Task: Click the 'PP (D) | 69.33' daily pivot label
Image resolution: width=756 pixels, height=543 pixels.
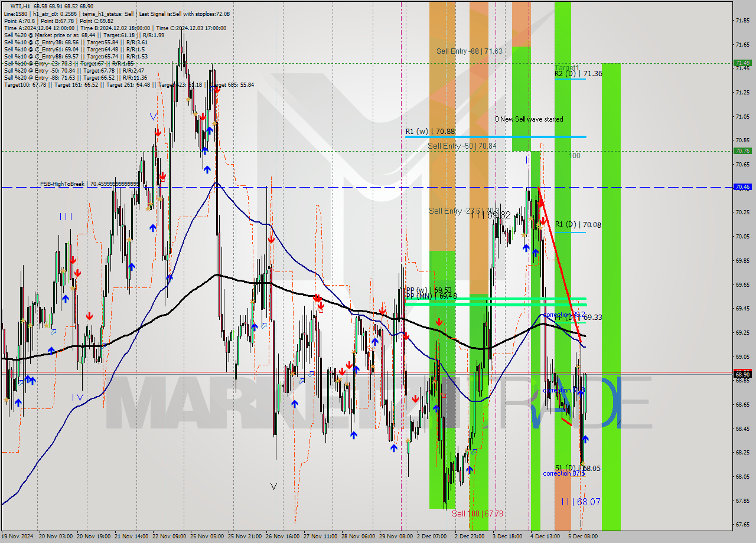Action: coord(578,318)
